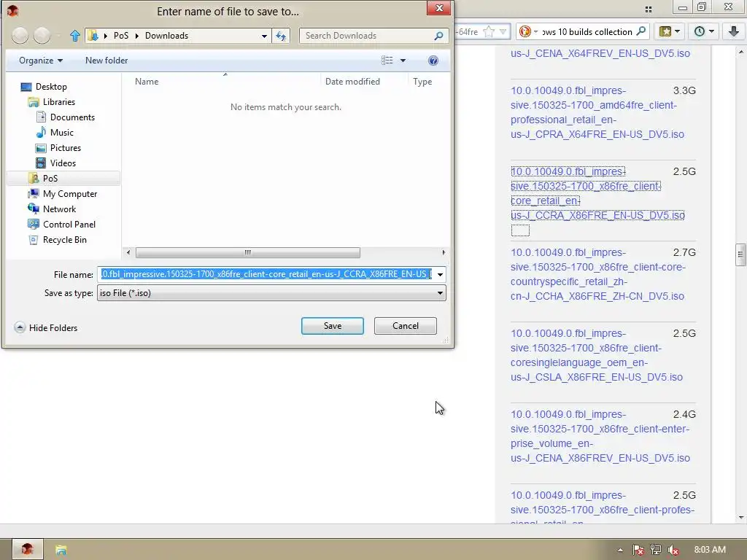Image resolution: width=747 pixels, height=560 pixels.
Task: Sort by Date modified column header
Action: [x=352, y=82]
